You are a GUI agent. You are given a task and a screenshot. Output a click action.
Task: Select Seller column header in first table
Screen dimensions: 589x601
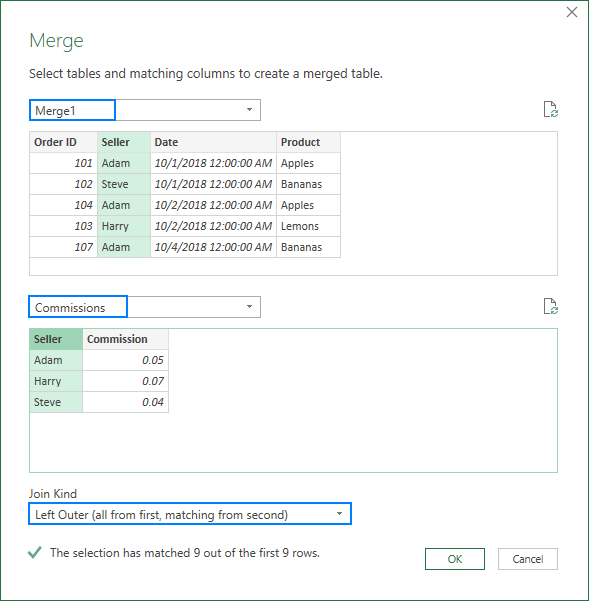pos(123,142)
